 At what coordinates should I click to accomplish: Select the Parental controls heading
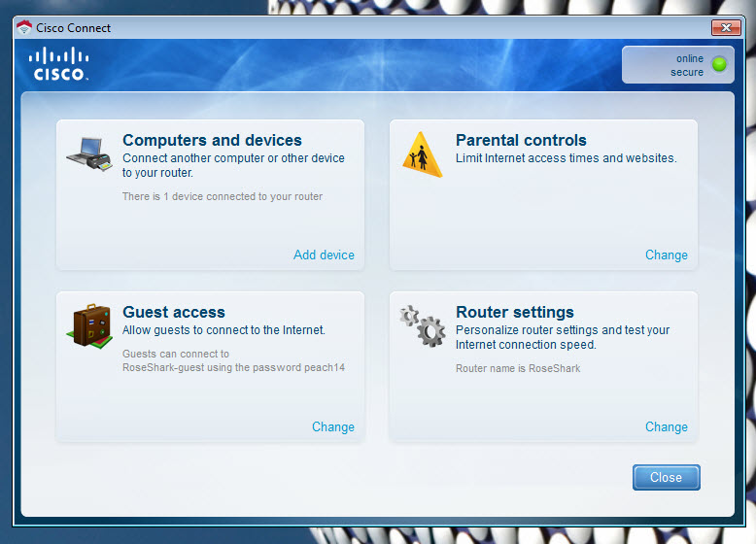[x=521, y=140]
